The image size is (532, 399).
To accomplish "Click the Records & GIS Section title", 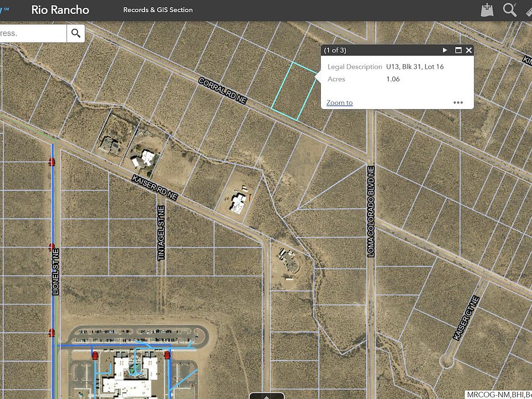I will coord(158,10).
